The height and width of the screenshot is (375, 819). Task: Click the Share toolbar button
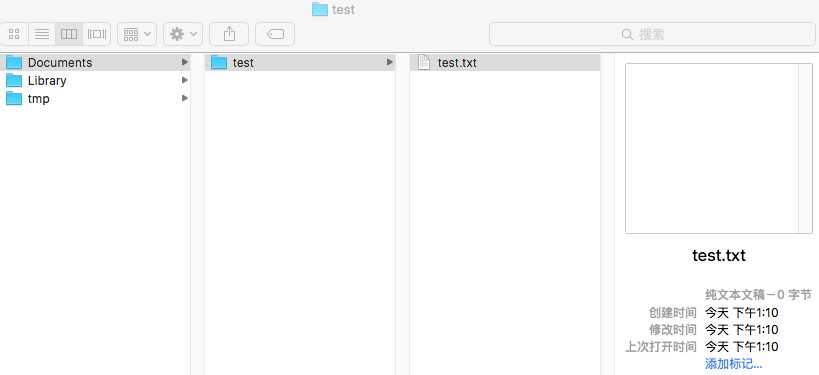[229, 34]
